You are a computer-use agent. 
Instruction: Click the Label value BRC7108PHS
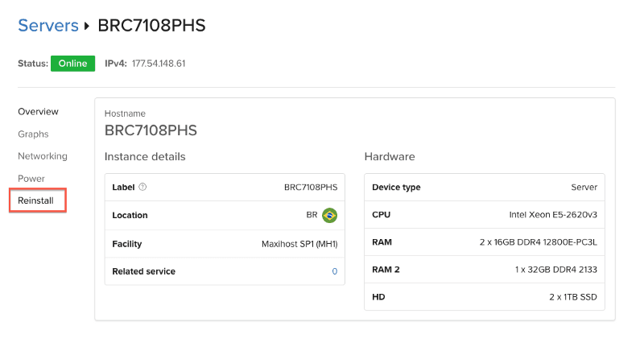pos(311,188)
